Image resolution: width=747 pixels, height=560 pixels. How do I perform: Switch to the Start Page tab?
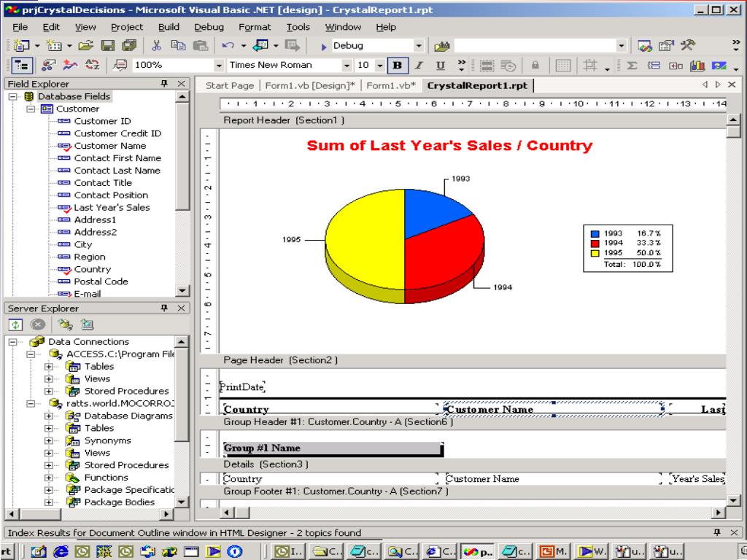230,86
